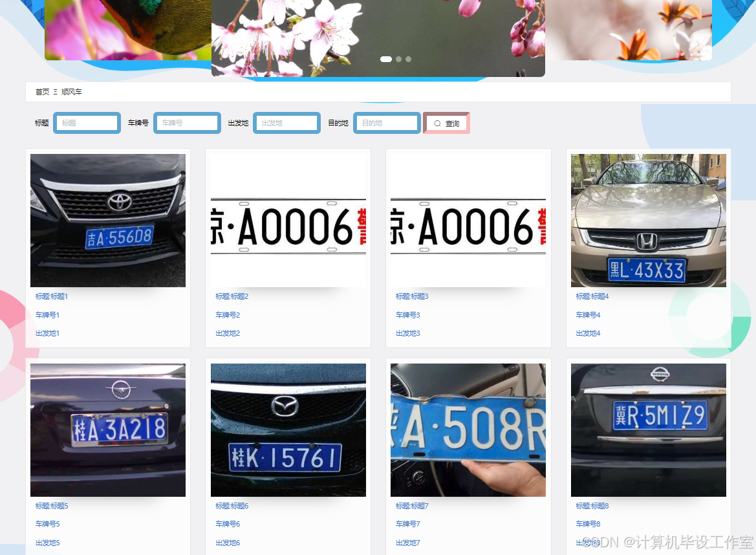Screen dimensions: 756x555
Task: Click text 标题:标题2
Action: coord(232,296)
